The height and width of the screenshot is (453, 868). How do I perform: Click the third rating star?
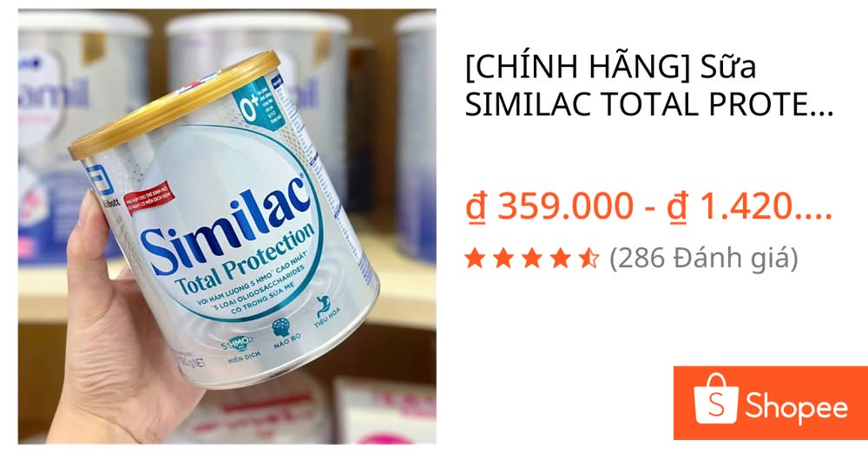tap(532, 258)
